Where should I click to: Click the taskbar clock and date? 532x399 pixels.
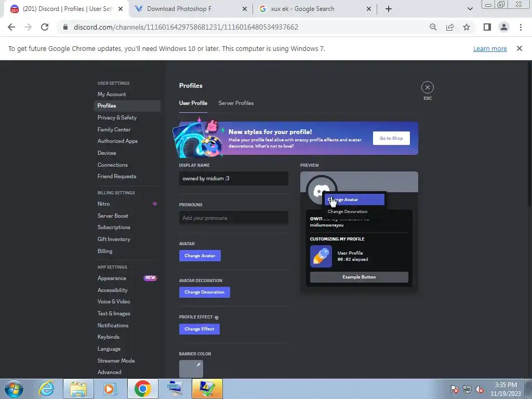click(x=506, y=389)
